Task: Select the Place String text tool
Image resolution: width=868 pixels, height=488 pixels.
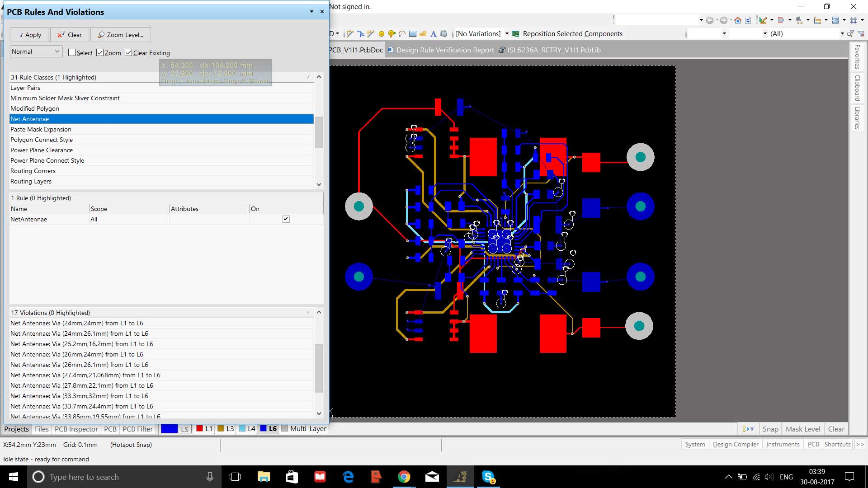Action: [x=433, y=34]
